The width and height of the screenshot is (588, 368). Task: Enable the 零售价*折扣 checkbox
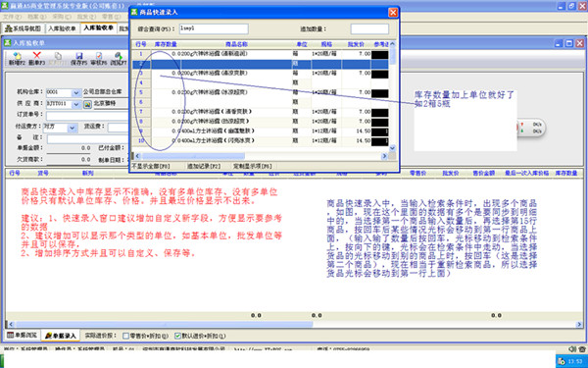pyautogui.click(x=126, y=336)
